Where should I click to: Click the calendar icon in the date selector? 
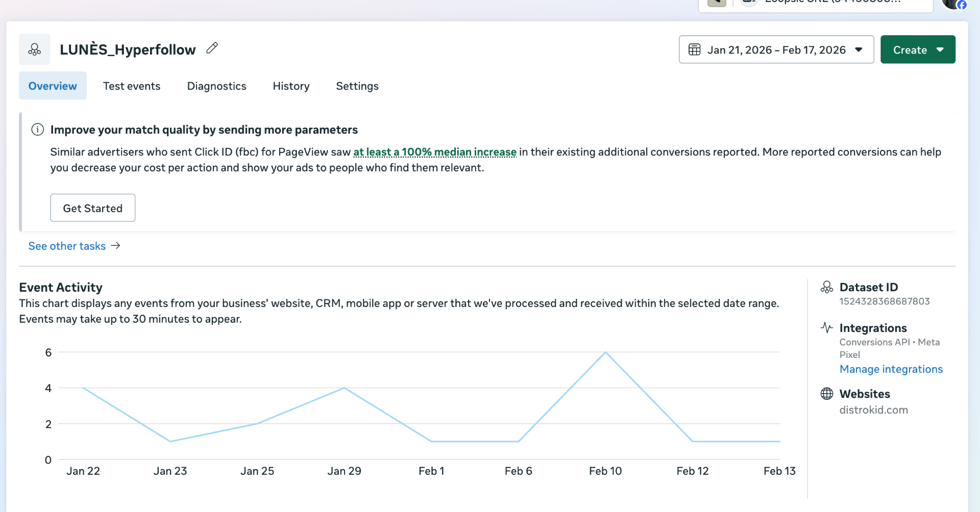[695, 49]
